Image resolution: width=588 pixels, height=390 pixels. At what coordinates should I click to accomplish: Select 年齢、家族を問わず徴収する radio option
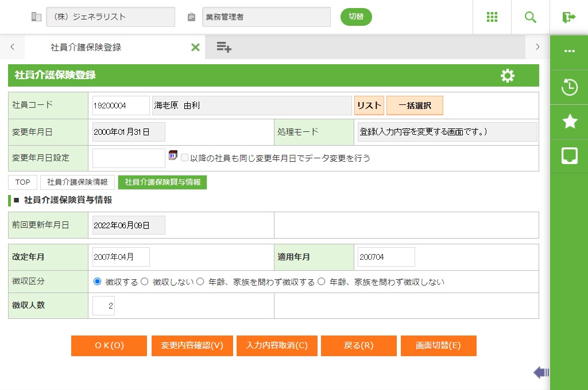tap(200, 282)
